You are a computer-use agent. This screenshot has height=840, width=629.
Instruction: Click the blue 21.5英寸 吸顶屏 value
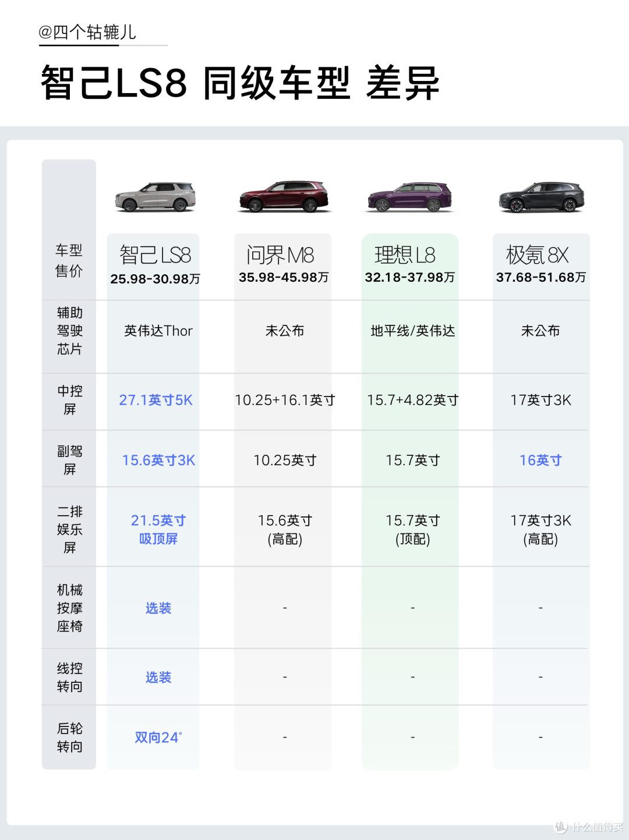(158, 529)
